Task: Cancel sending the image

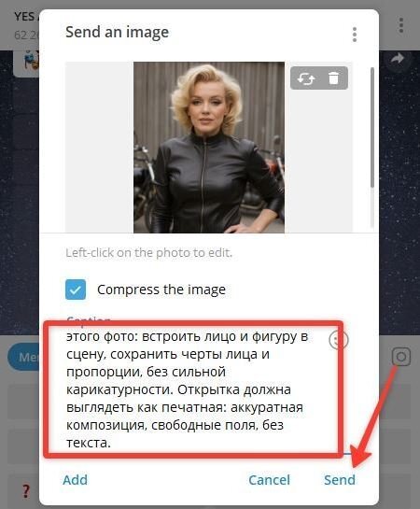Action: pyautogui.click(x=269, y=480)
